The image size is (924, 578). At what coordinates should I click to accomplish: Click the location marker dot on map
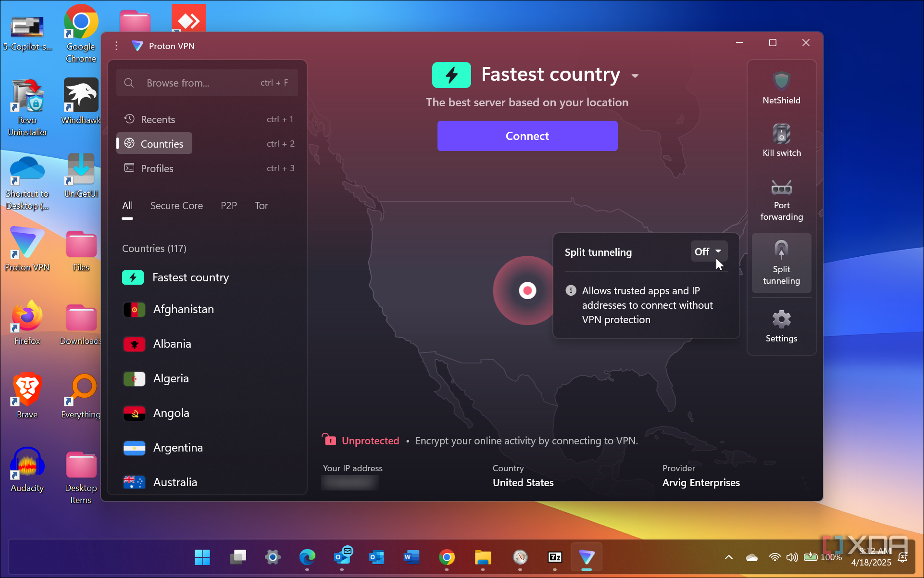527,290
